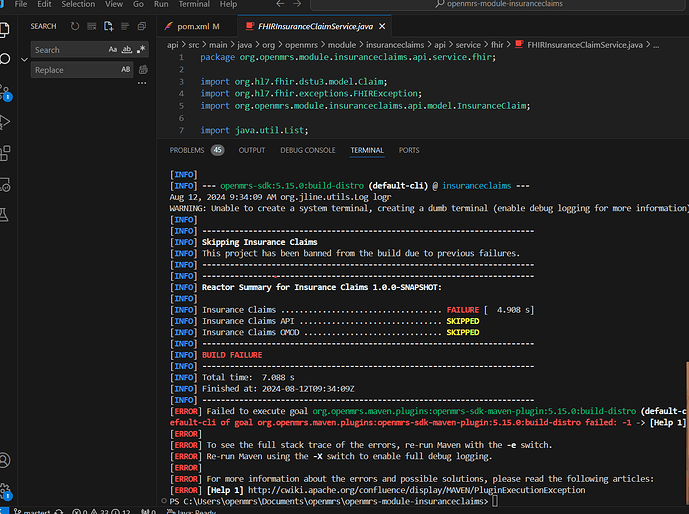Open the Terminal menu

194,4
